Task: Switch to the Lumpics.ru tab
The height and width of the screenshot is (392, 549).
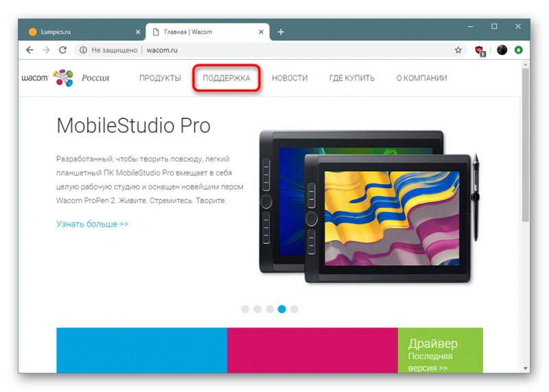Action: coord(83,32)
